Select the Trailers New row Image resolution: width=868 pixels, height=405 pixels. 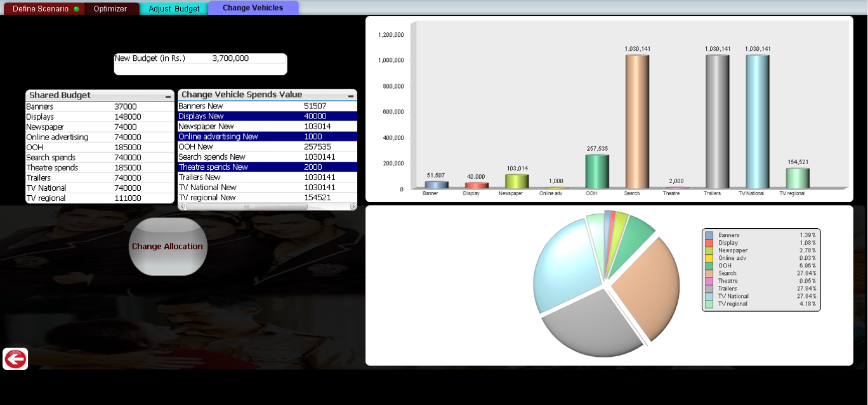point(267,177)
